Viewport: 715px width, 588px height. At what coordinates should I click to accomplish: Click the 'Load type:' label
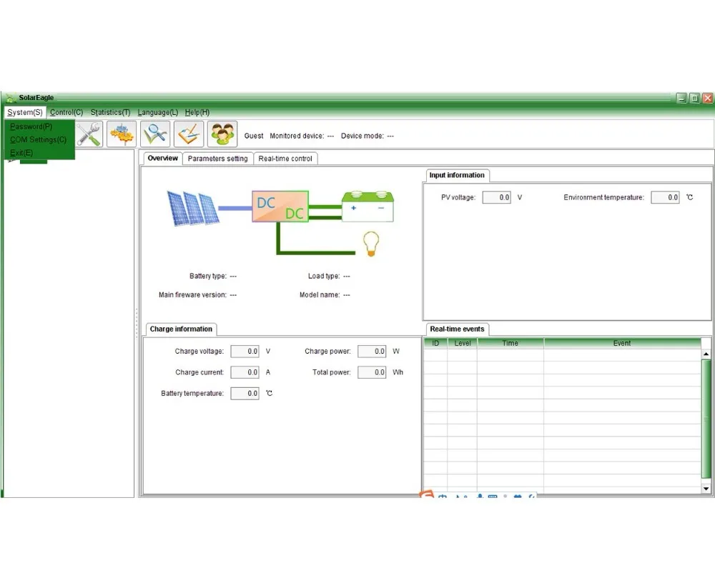click(x=324, y=276)
